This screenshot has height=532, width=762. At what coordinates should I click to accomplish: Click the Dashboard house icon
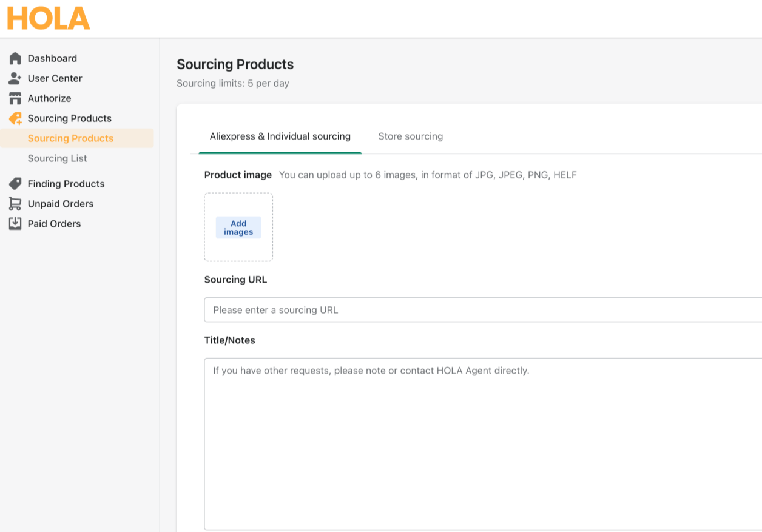point(15,58)
